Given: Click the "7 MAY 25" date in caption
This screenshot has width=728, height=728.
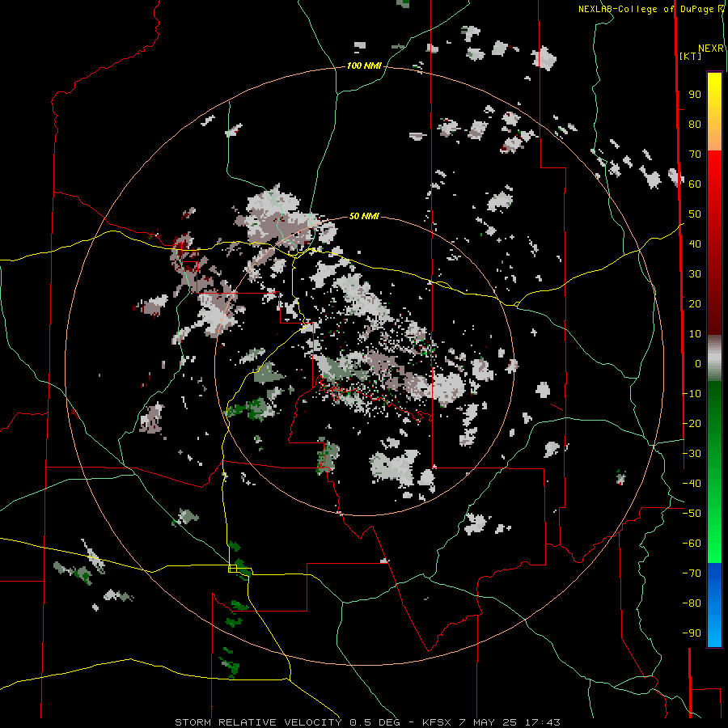Looking at the screenshot, I should pyautogui.click(x=488, y=722).
